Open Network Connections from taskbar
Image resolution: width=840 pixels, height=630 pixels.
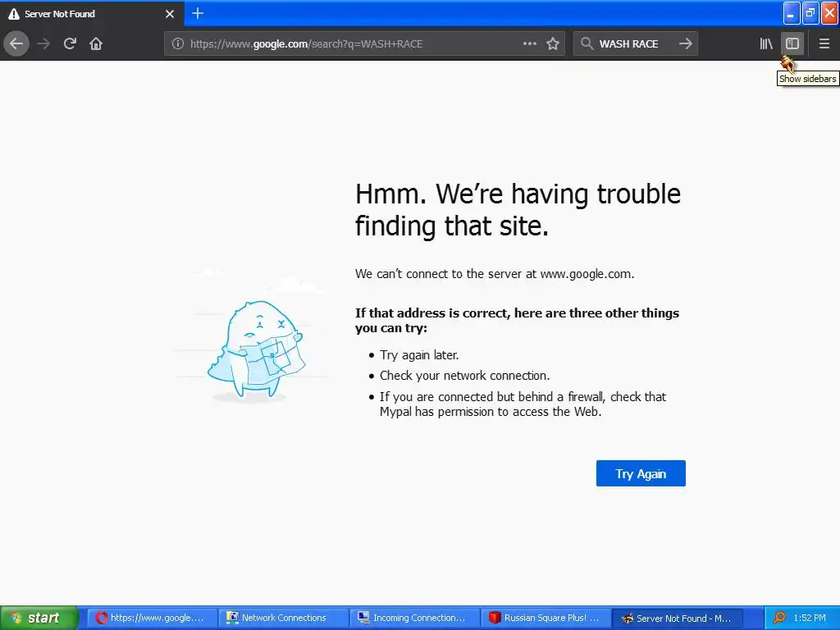point(283,618)
